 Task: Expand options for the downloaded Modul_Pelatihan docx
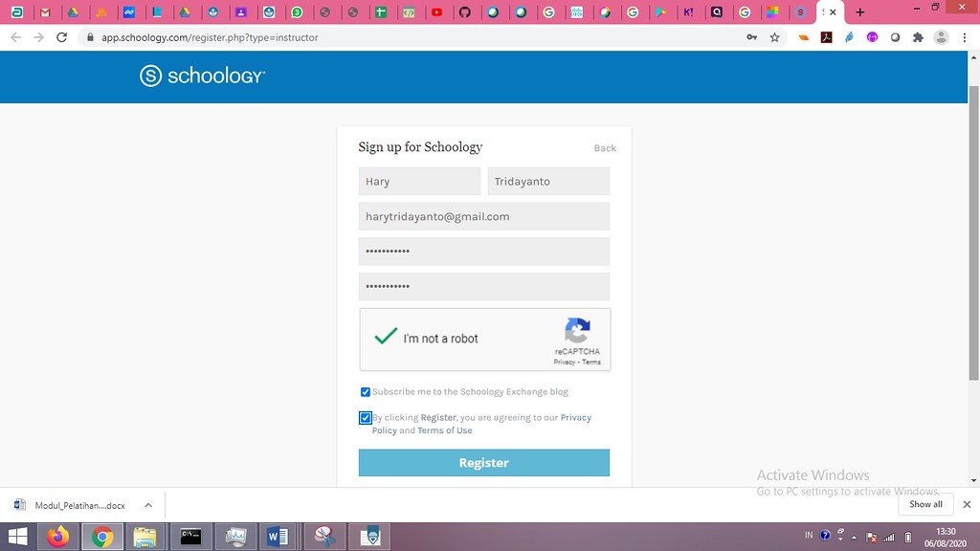pyautogui.click(x=148, y=505)
